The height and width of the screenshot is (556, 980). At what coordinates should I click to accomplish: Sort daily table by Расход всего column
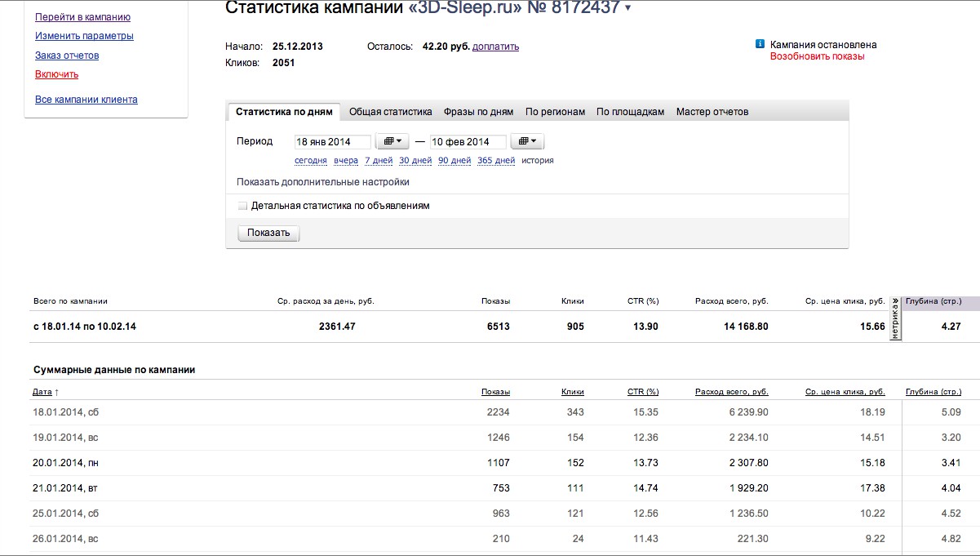[x=732, y=392]
